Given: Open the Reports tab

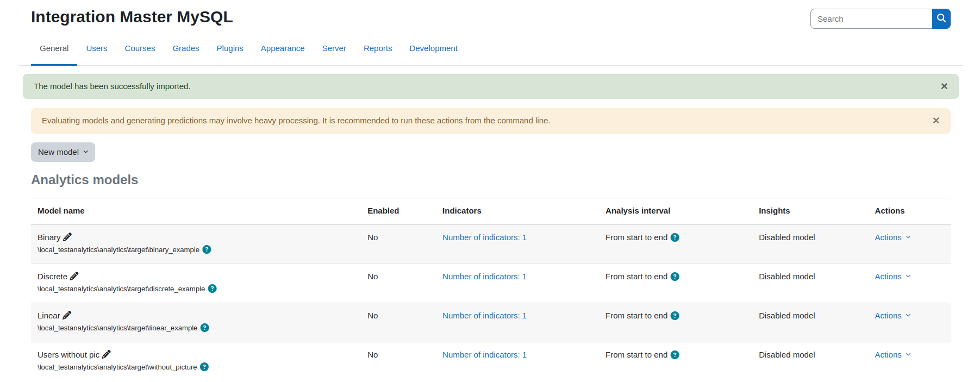Looking at the screenshot, I should pyautogui.click(x=378, y=48).
